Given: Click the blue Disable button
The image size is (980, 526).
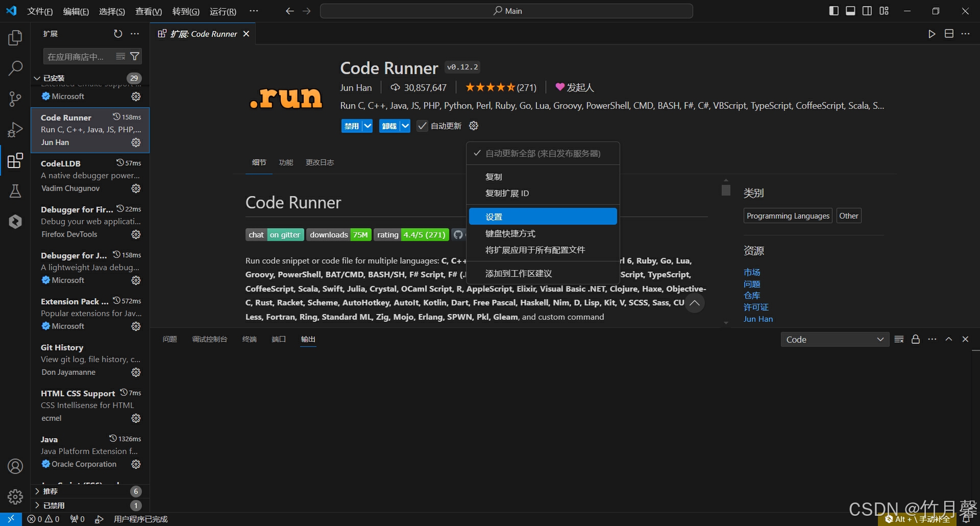Looking at the screenshot, I should pos(352,126).
